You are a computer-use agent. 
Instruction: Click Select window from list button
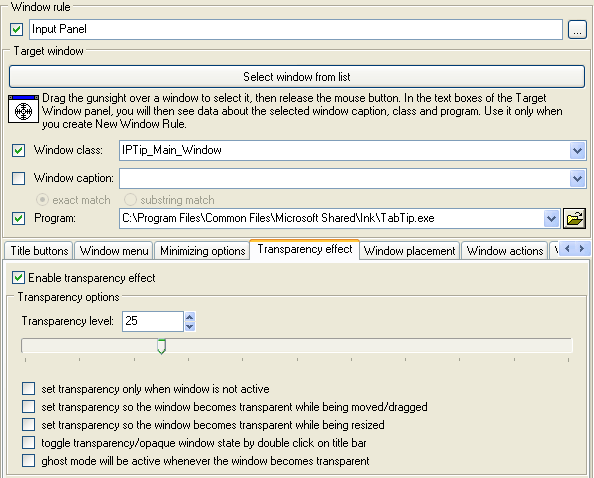(x=297, y=77)
